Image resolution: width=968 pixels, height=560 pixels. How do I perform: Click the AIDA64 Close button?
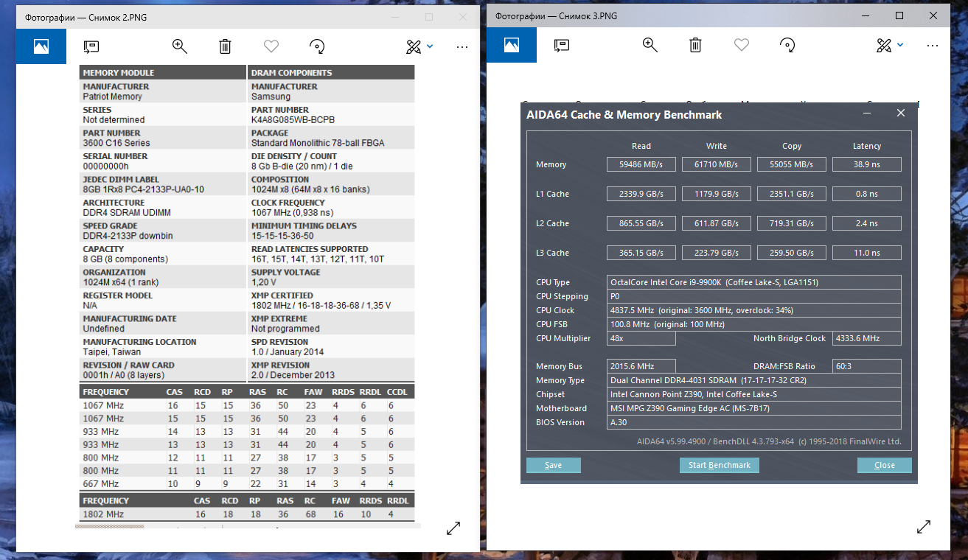(885, 465)
